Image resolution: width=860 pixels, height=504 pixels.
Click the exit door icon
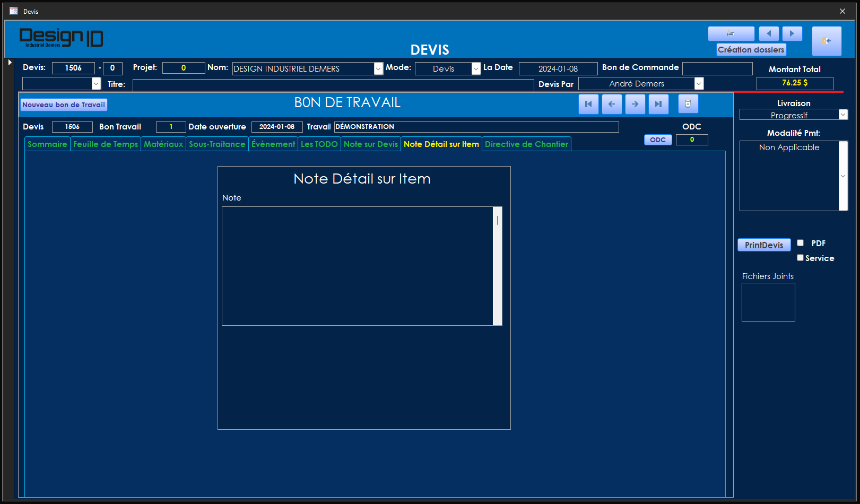[826, 41]
